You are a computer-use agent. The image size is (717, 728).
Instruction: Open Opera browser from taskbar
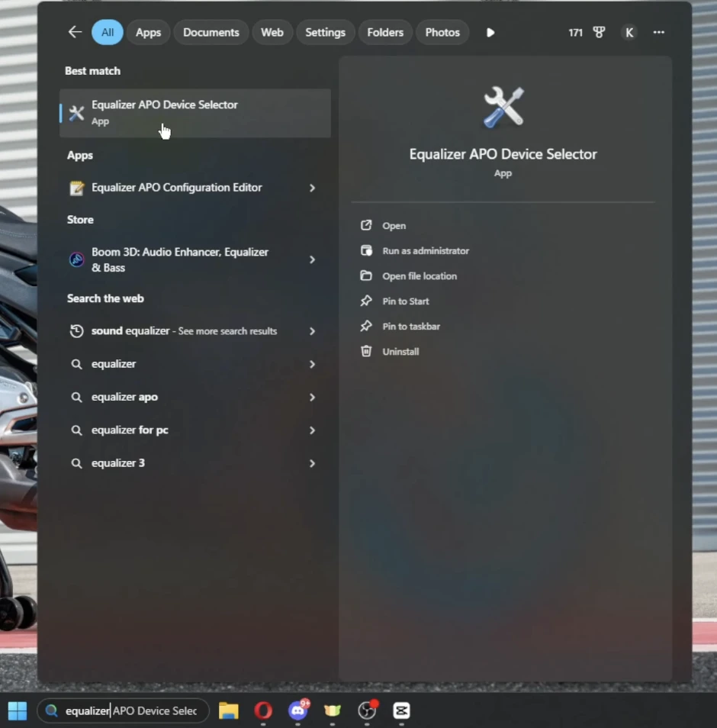[263, 710]
